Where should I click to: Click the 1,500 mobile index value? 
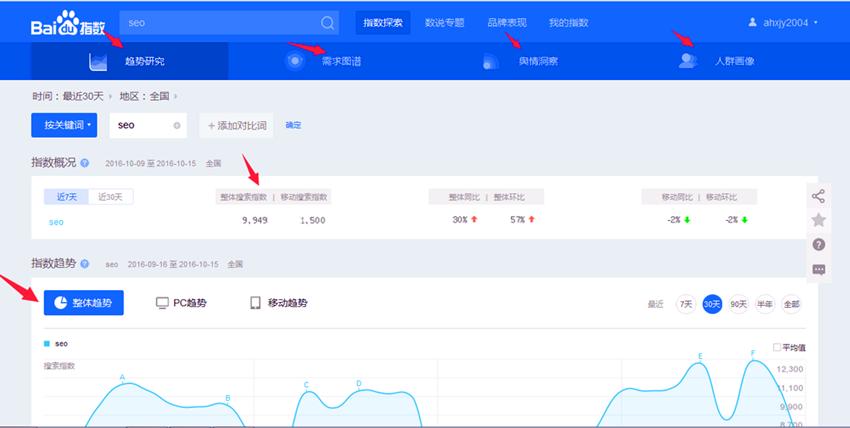tap(312, 220)
